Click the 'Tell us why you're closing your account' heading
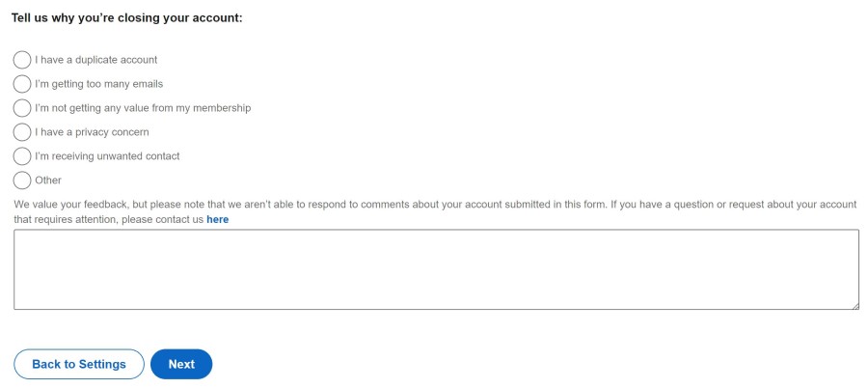 pyautogui.click(x=126, y=17)
